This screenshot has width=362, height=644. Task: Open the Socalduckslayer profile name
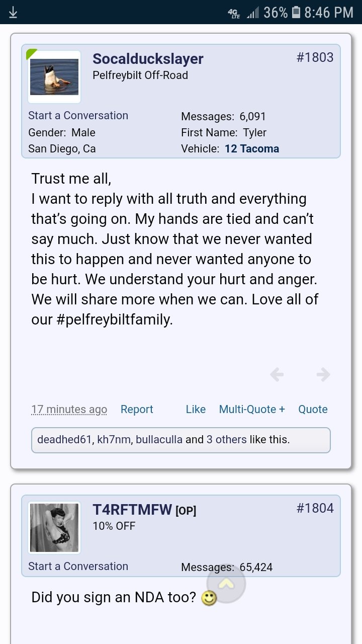click(x=148, y=58)
